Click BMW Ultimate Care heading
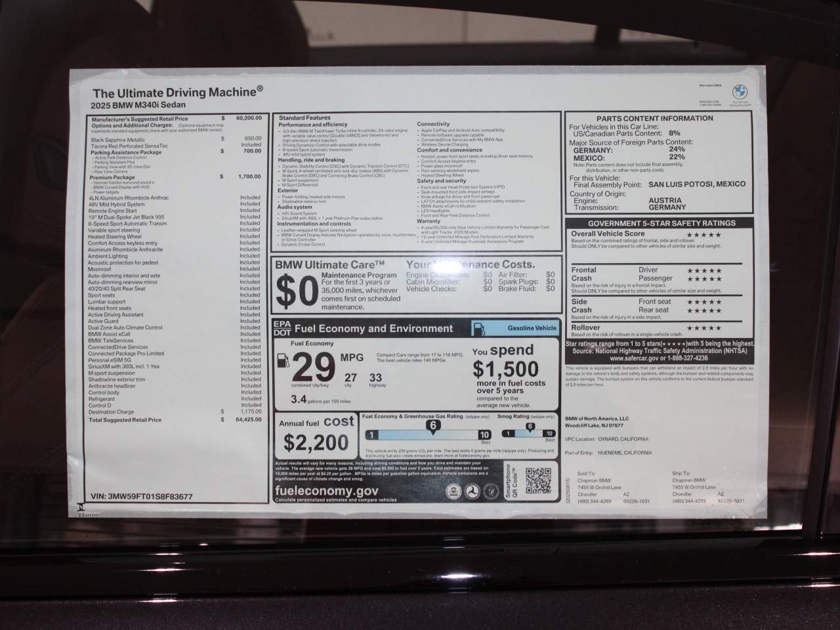The width and height of the screenshot is (840, 630). point(330,264)
